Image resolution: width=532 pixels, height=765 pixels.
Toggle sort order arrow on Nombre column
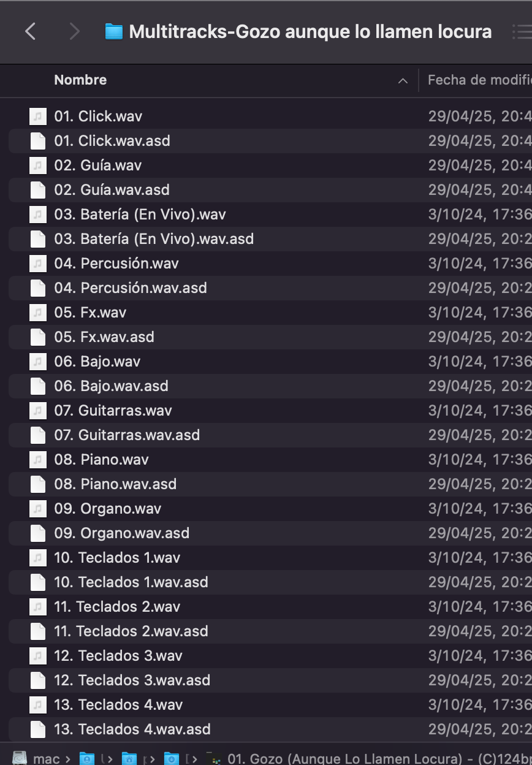click(x=403, y=80)
